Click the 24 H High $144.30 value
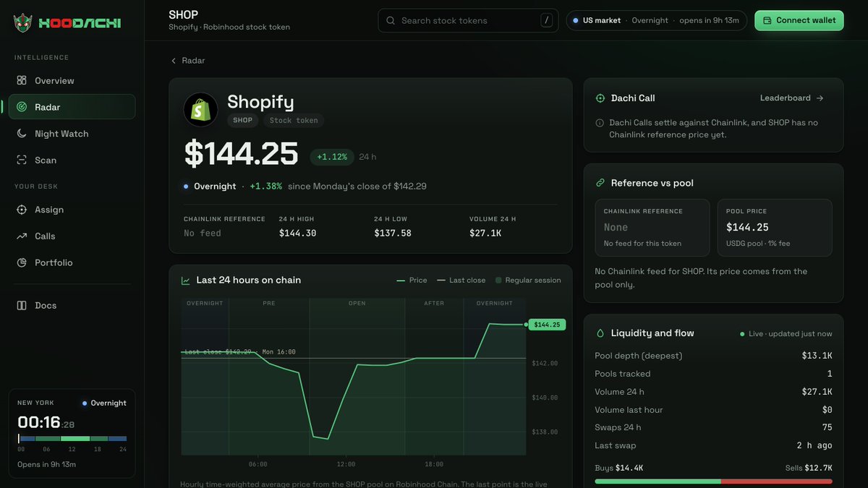The width and height of the screenshot is (868, 488). (298, 234)
